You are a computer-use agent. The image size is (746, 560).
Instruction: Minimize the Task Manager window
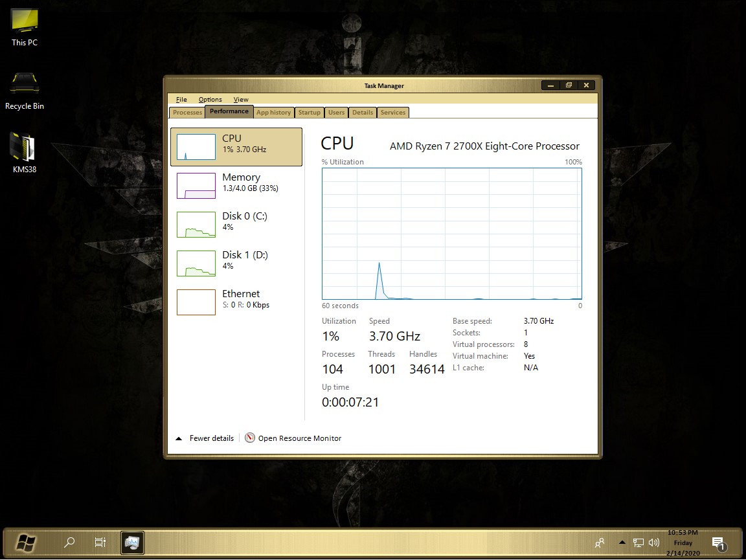coord(550,85)
